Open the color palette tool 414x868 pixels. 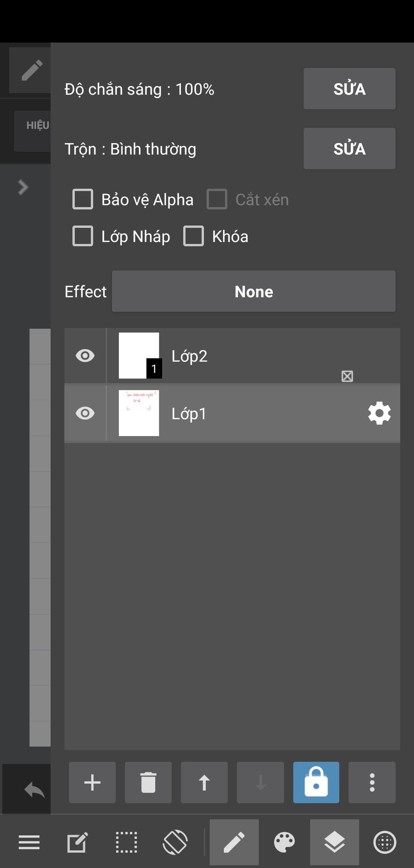pos(284,843)
